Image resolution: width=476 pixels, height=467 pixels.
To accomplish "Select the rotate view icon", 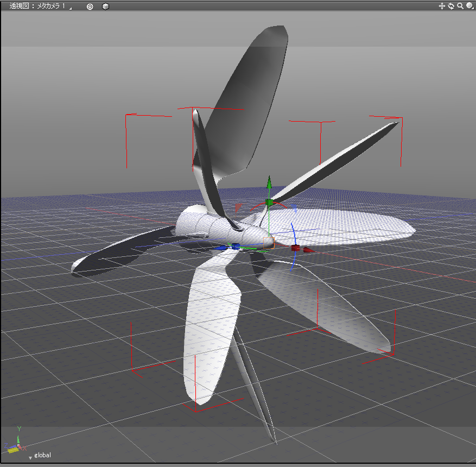I will click(x=451, y=6).
